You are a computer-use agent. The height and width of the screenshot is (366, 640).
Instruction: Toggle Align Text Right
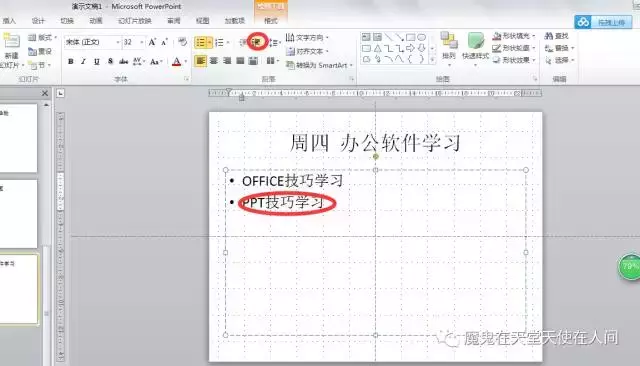227,61
